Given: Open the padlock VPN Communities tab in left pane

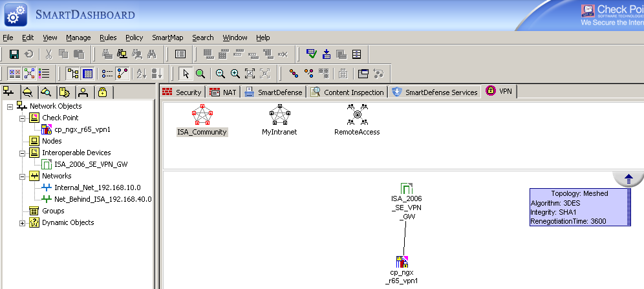Looking at the screenshot, I should (102, 92).
